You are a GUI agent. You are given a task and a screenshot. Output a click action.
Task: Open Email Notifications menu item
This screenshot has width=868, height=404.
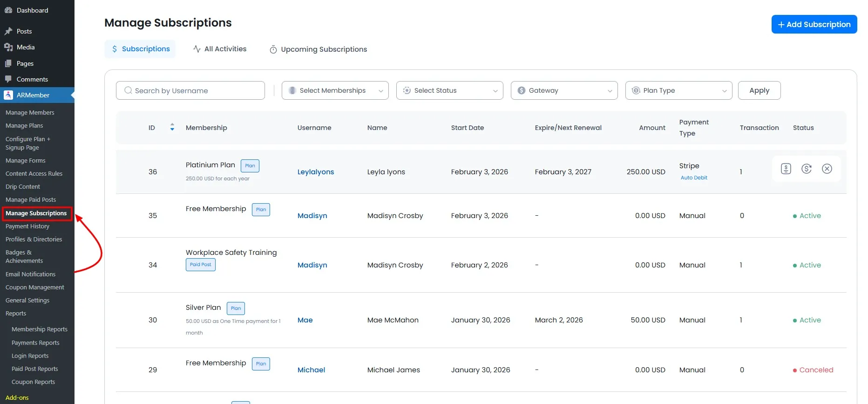[31, 274]
